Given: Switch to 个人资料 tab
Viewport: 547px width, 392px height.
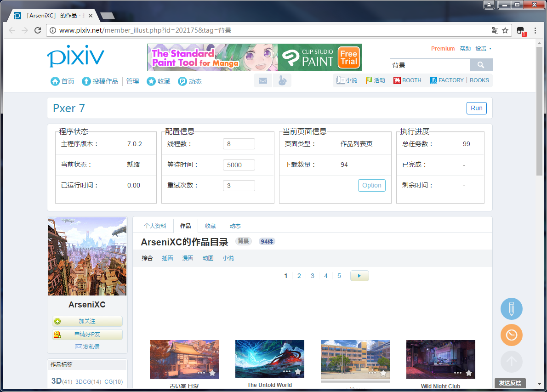Looking at the screenshot, I should pos(155,226).
